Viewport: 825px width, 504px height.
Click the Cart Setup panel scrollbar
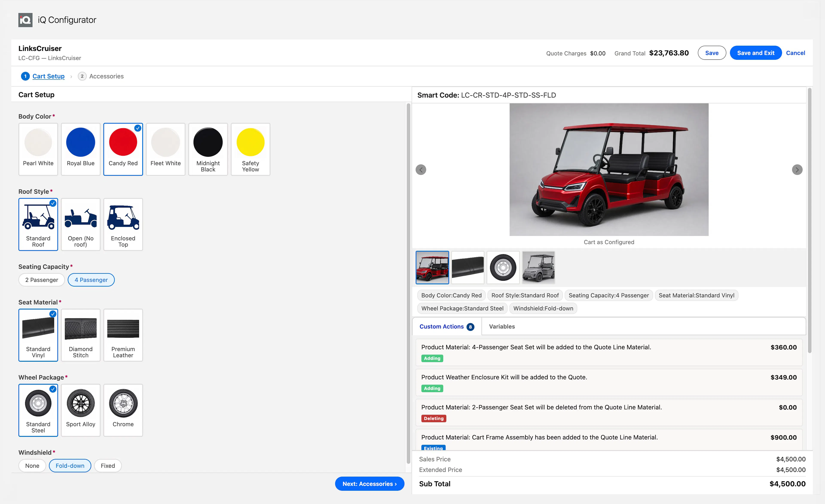408,284
